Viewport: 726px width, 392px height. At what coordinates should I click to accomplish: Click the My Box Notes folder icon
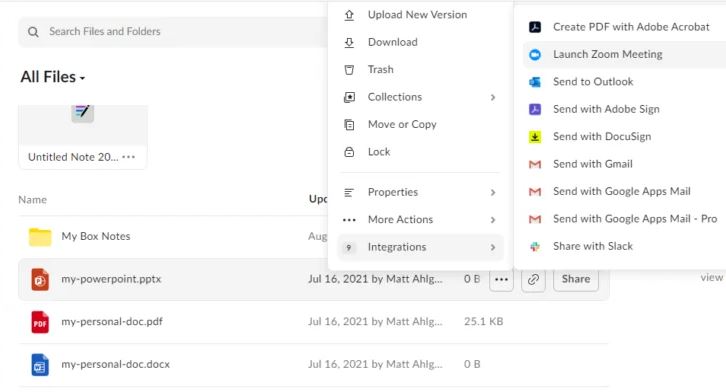tap(40, 237)
